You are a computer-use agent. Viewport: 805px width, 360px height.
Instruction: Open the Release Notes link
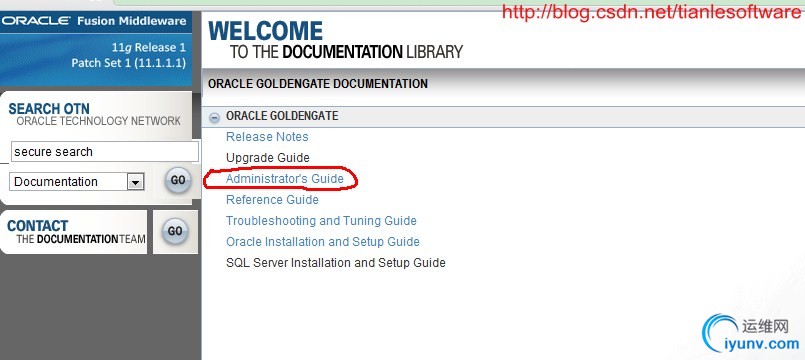(x=267, y=137)
